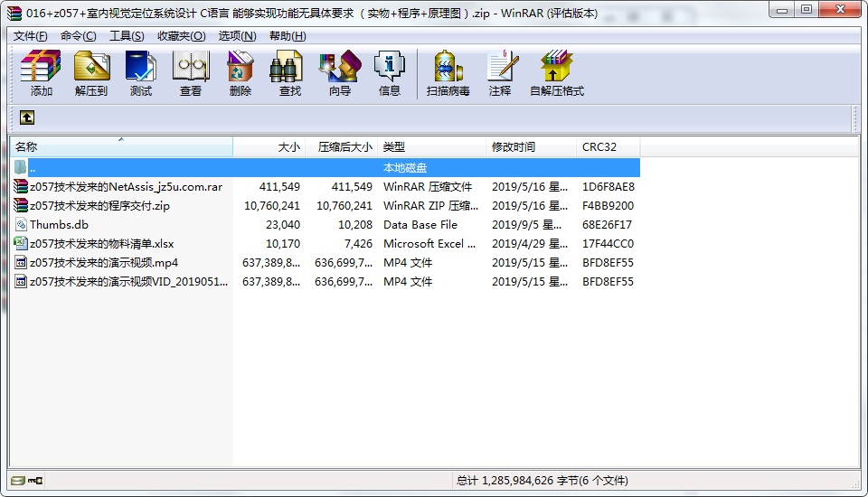Click the drive icon in status bar
Image resolution: width=868 pixels, height=497 pixels.
(x=18, y=481)
